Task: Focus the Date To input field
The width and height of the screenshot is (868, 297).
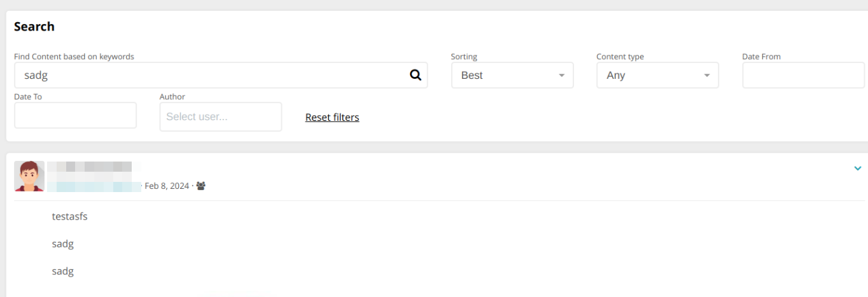Action: [x=75, y=115]
